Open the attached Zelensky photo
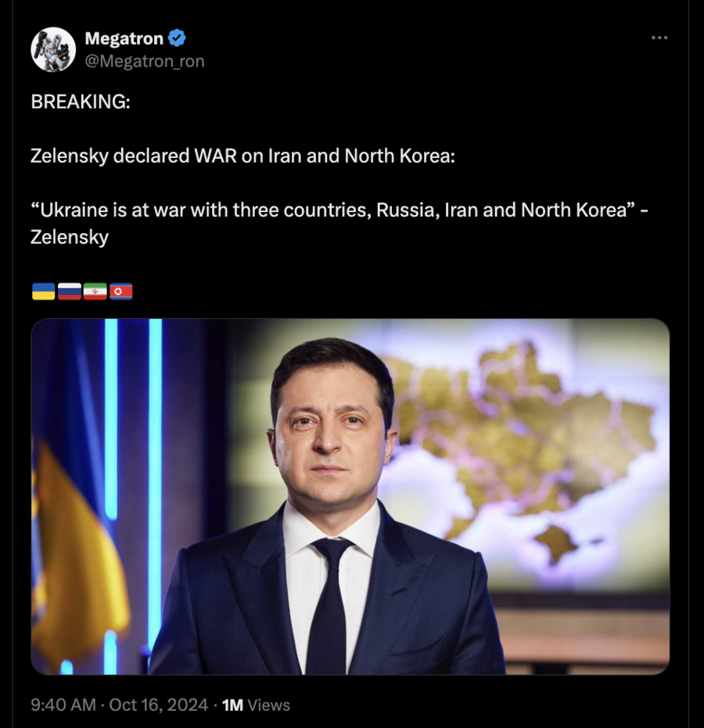 pyautogui.click(x=350, y=496)
